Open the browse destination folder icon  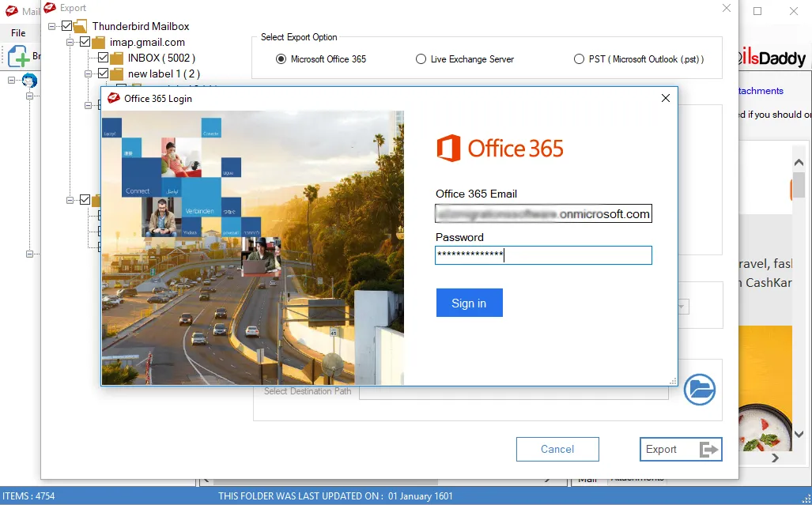(x=700, y=389)
